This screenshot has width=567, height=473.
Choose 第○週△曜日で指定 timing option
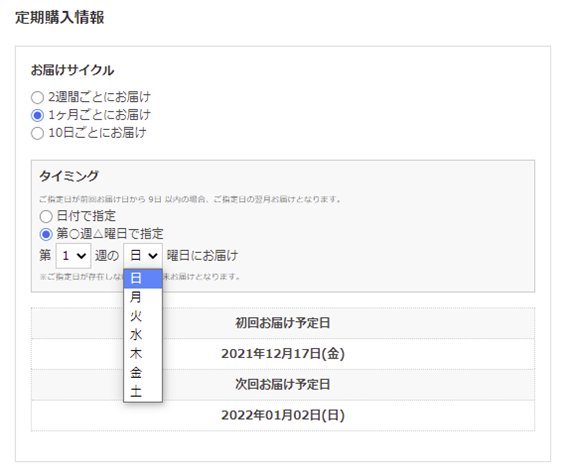(x=46, y=234)
